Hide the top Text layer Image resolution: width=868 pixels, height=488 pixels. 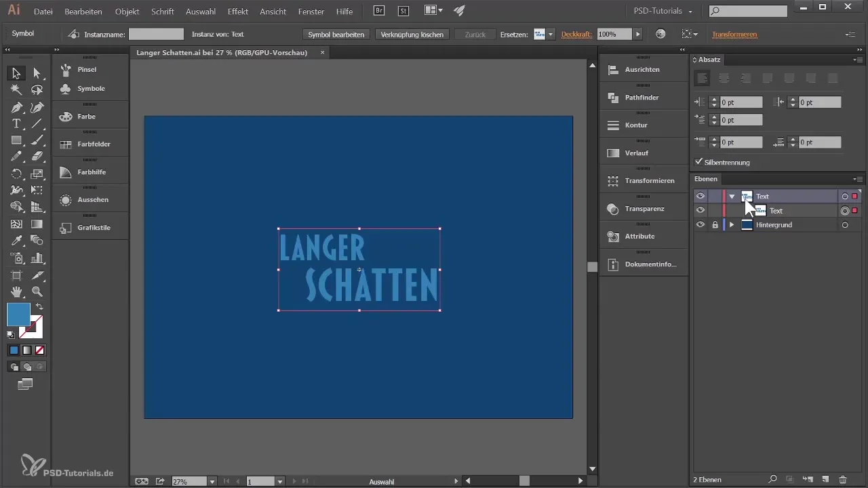pyautogui.click(x=701, y=196)
